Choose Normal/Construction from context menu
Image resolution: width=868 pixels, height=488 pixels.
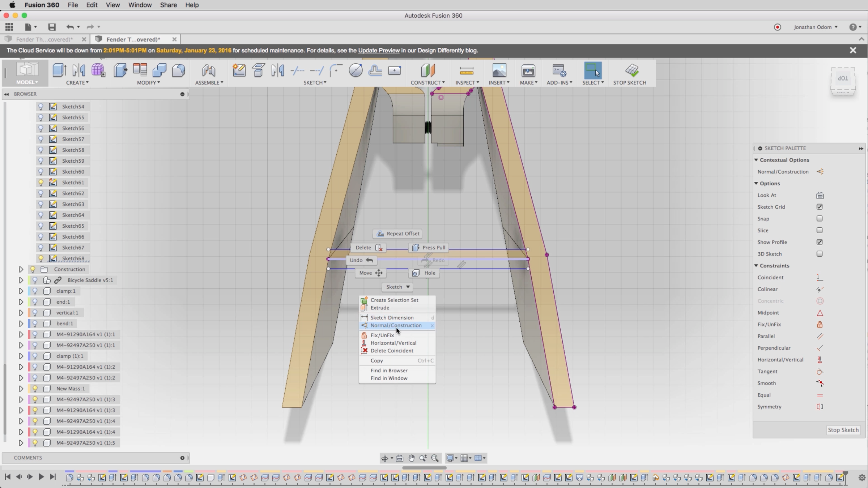[396, 325]
